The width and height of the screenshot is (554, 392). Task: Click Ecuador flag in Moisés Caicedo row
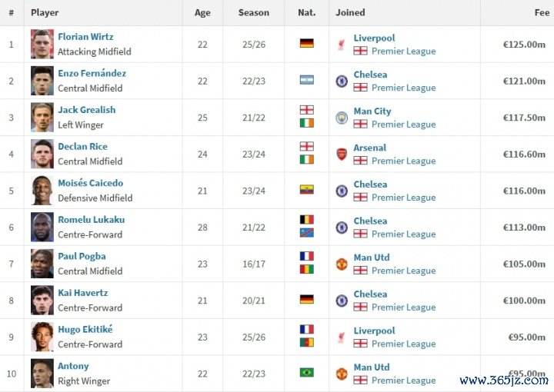[x=306, y=190]
